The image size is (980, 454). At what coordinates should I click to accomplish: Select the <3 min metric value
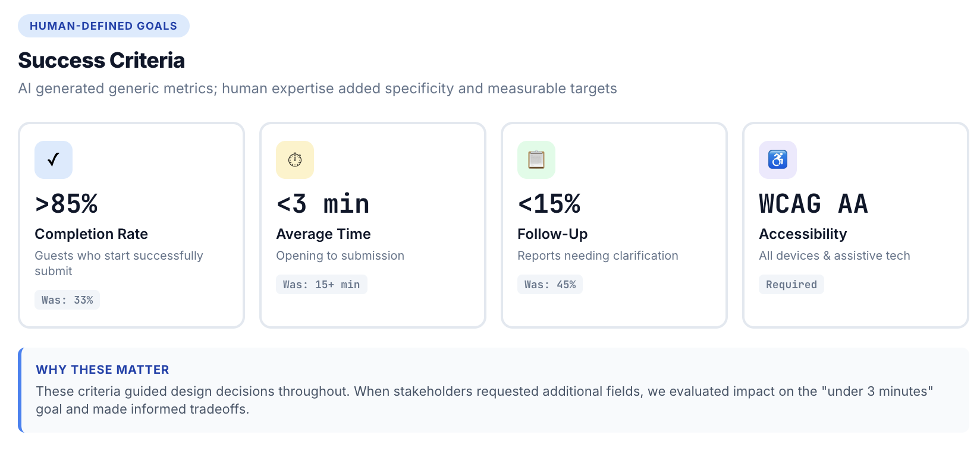click(x=323, y=204)
